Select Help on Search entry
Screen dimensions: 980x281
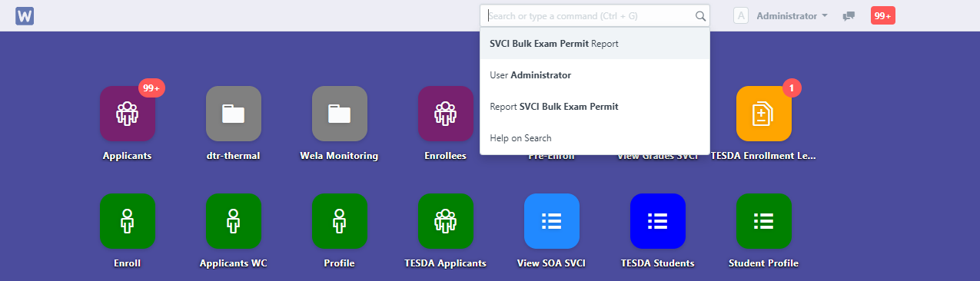pyautogui.click(x=595, y=138)
